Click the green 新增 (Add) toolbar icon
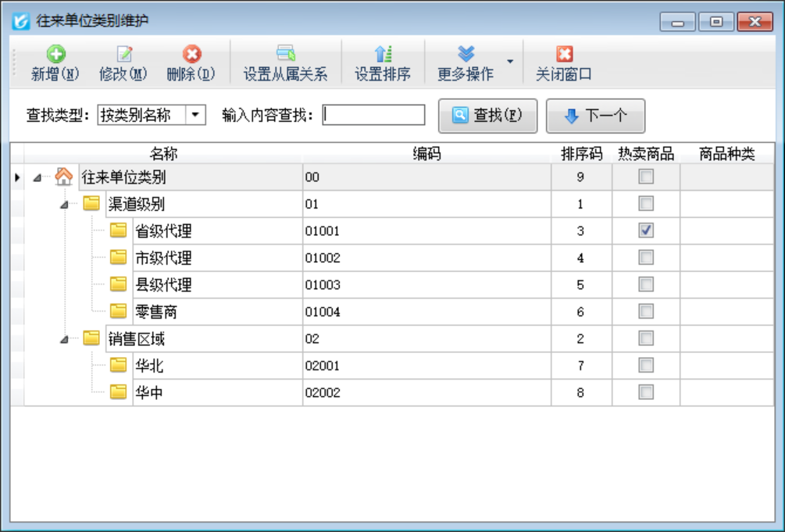785x532 pixels. tap(55, 54)
